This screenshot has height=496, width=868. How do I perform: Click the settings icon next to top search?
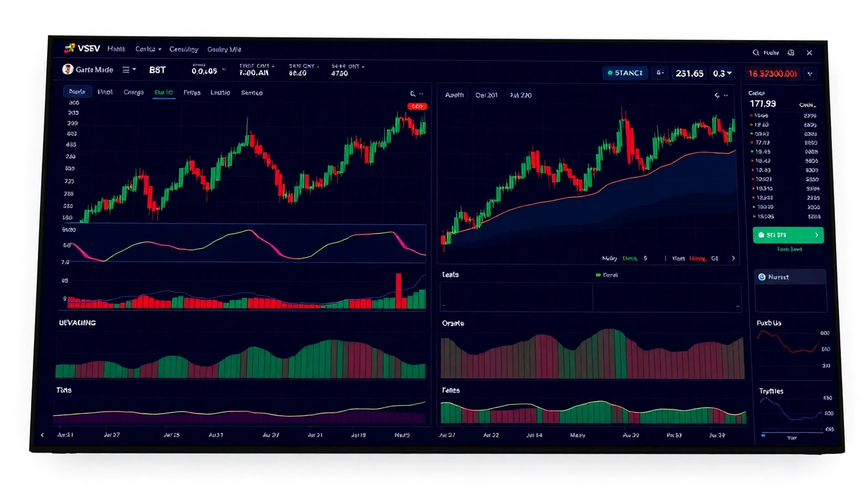click(790, 53)
